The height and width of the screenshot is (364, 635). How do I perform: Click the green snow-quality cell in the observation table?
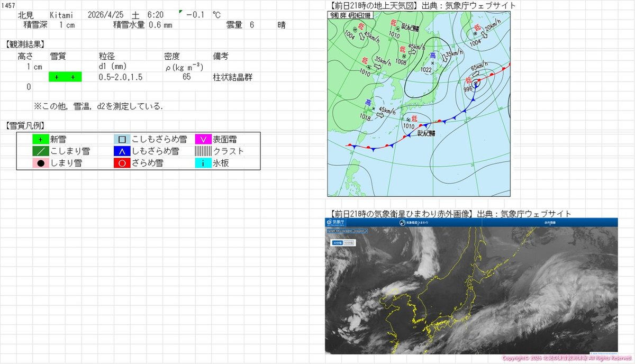pos(65,77)
